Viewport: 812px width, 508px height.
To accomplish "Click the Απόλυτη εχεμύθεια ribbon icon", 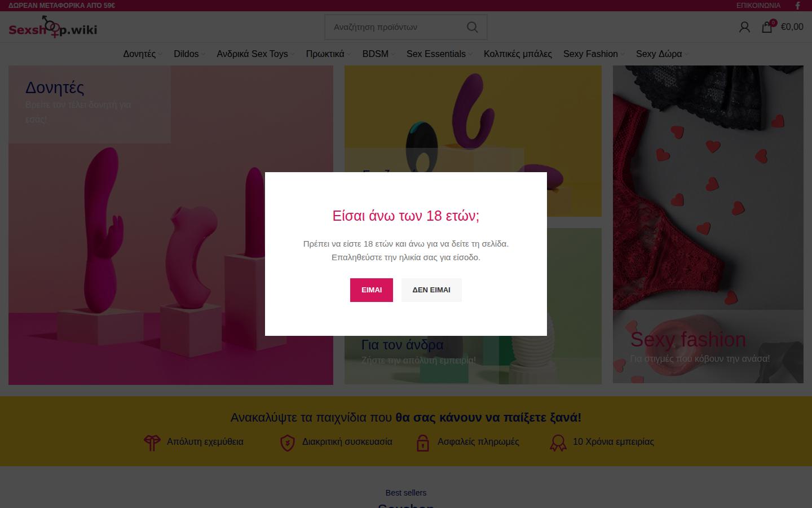I will (x=152, y=443).
